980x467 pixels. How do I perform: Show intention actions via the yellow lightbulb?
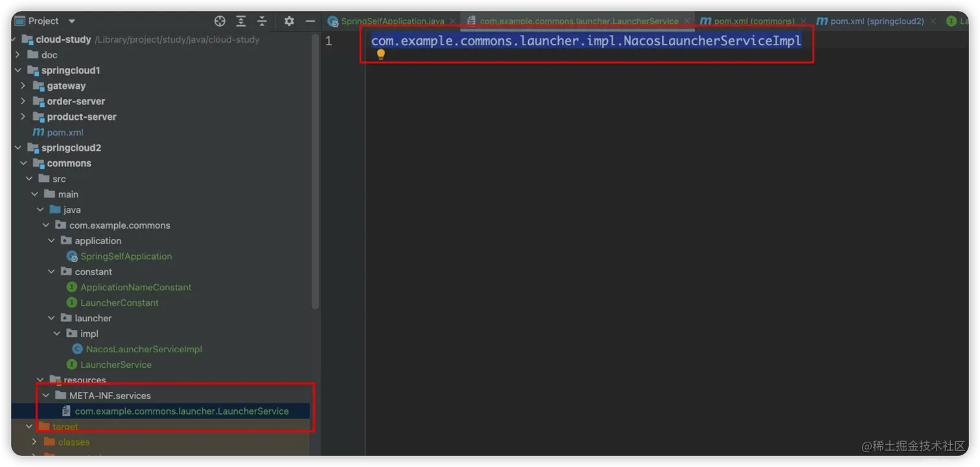point(381,55)
